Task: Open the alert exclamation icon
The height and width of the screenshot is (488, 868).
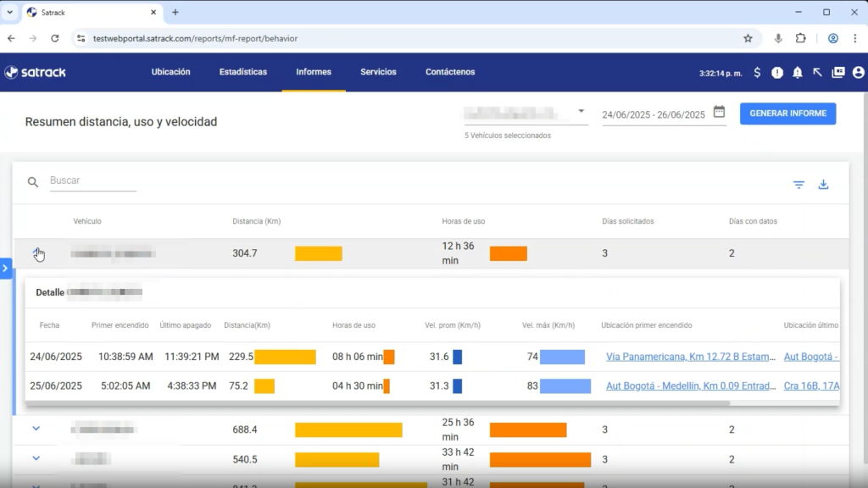Action: point(777,73)
